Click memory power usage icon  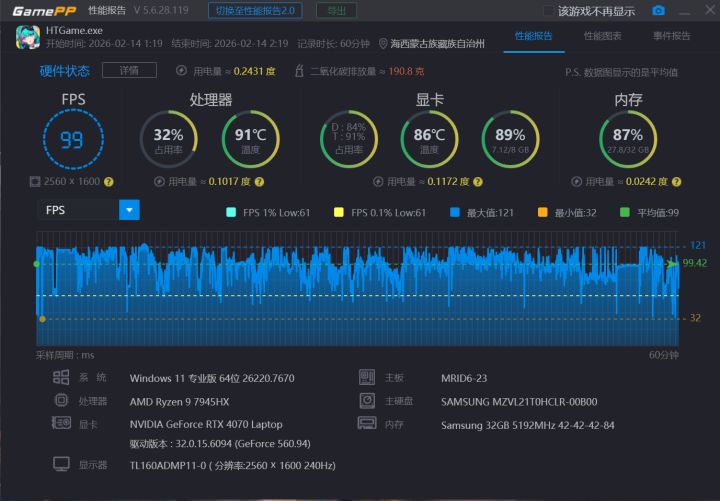[x=577, y=182]
